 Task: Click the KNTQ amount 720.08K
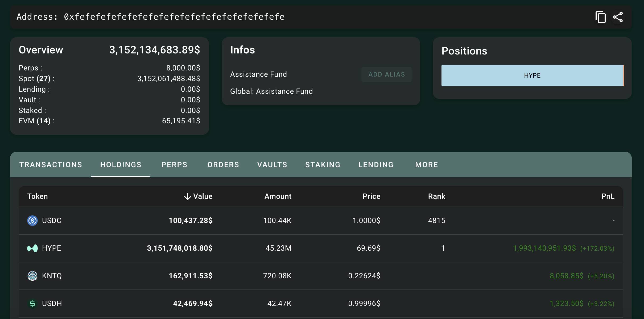coord(277,276)
